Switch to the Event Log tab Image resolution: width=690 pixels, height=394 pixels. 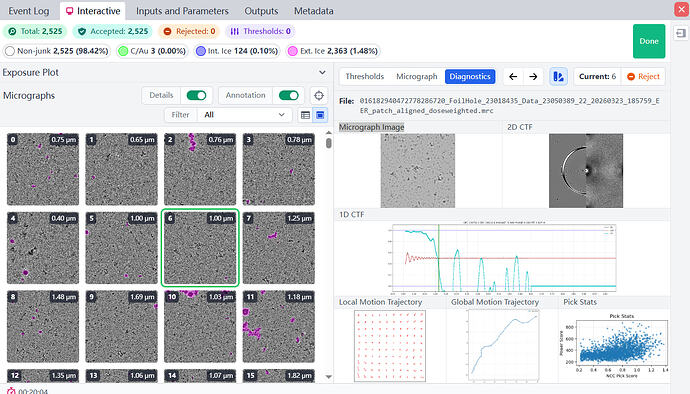click(29, 11)
